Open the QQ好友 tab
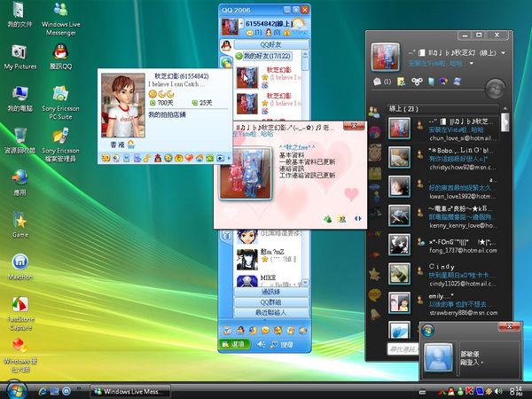The image size is (532, 399). pyautogui.click(x=270, y=44)
